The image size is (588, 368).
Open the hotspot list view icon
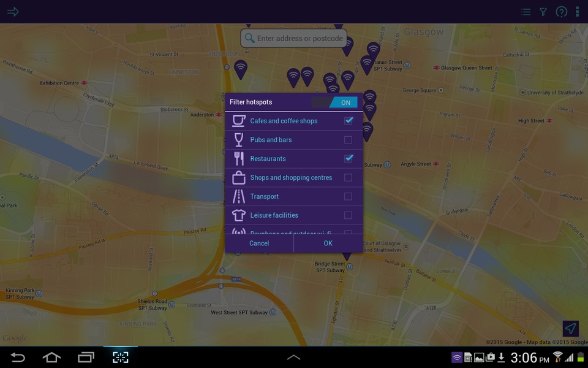click(526, 12)
